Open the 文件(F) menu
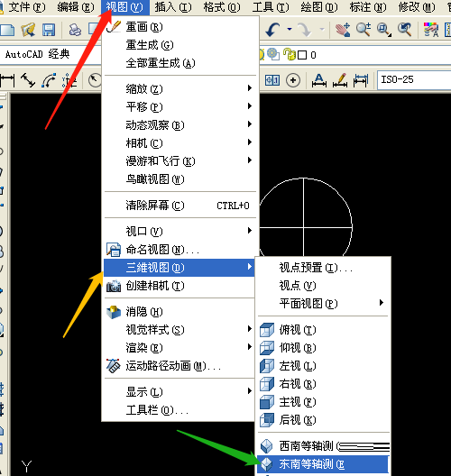Screen dimensions: 451x476 27,6
